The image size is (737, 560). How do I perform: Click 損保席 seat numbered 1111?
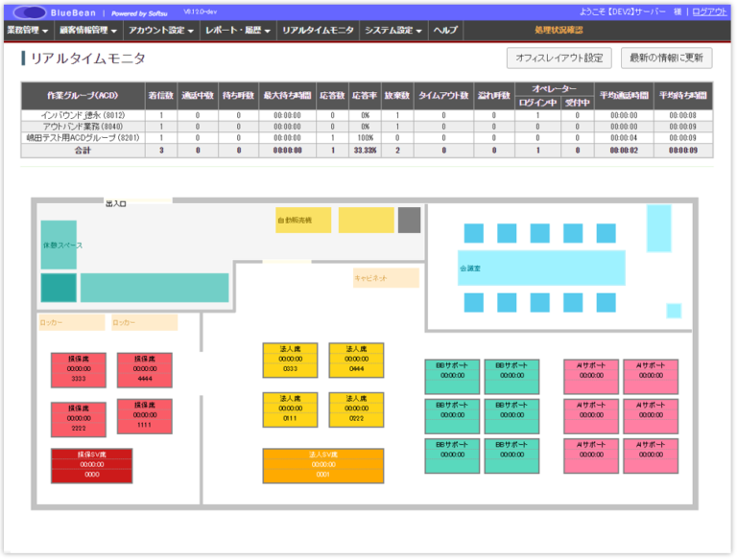(x=145, y=416)
